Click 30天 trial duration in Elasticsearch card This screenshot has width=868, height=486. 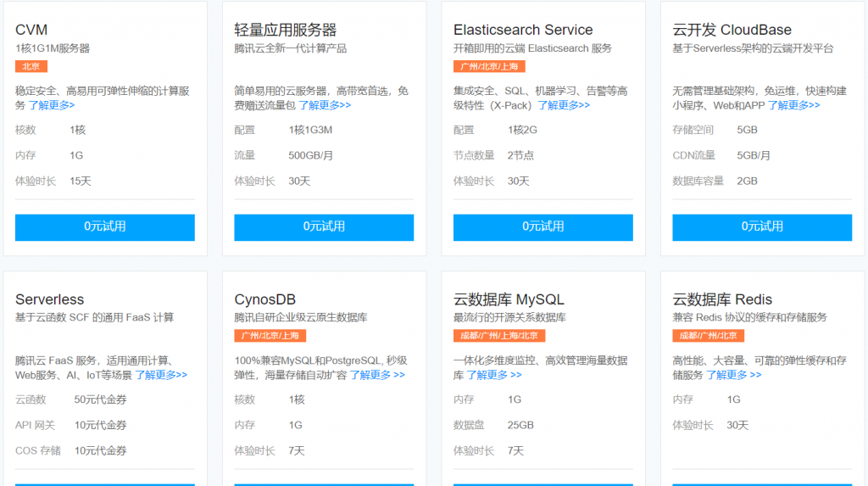click(x=518, y=182)
